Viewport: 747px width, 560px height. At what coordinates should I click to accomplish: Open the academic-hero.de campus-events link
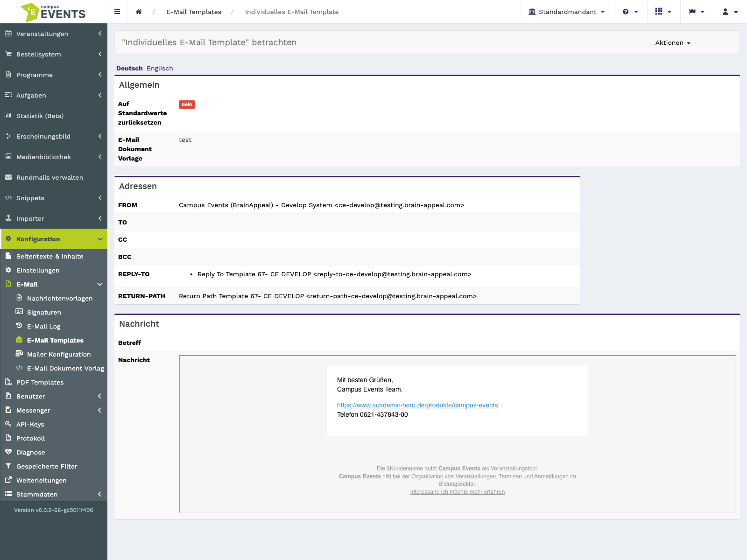417,405
